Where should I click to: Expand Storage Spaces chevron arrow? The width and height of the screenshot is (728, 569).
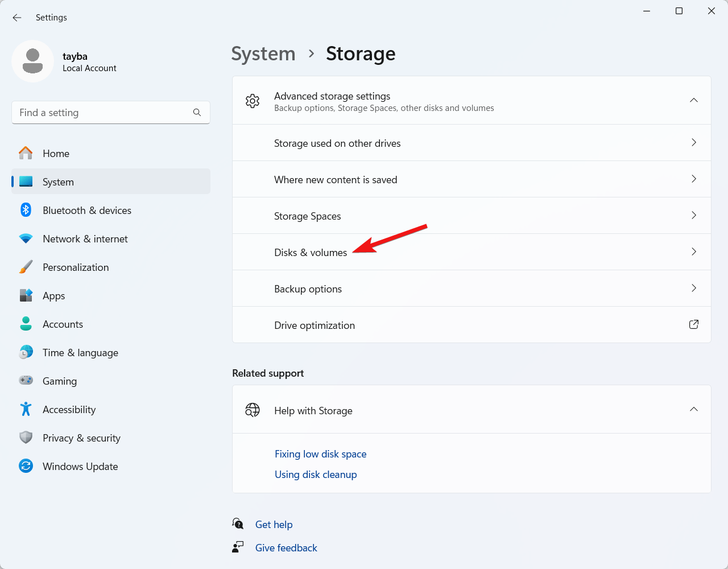(x=693, y=215)
